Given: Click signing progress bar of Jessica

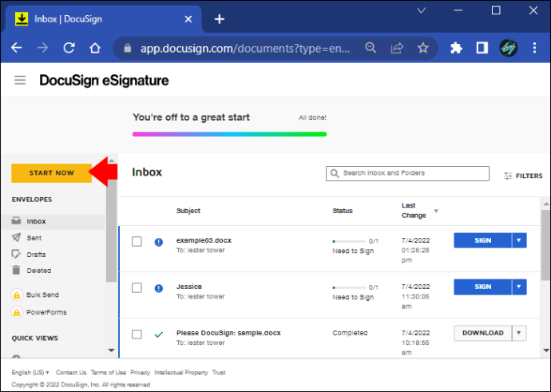Looking at the screenshot, I should 349,287.
